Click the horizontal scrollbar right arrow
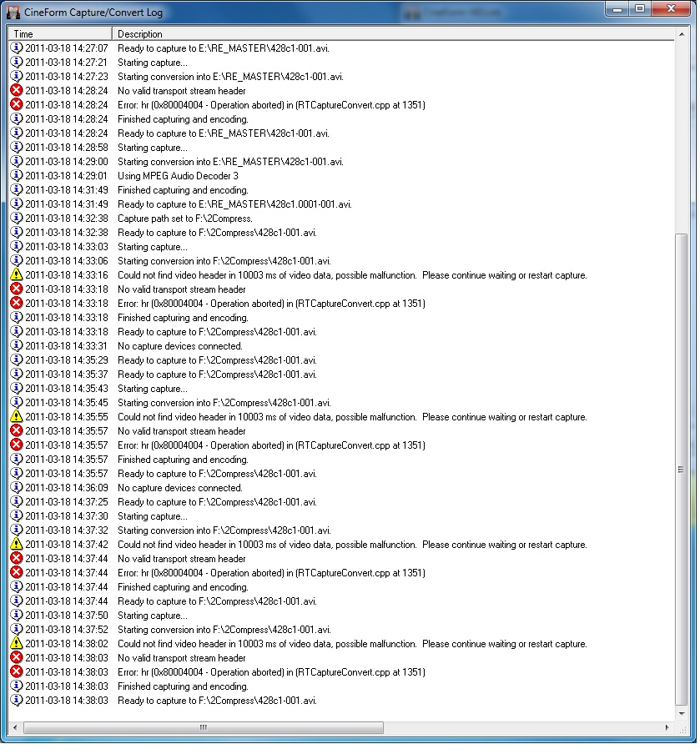Screen dimensions: 700x754 [x=667, y=728]
